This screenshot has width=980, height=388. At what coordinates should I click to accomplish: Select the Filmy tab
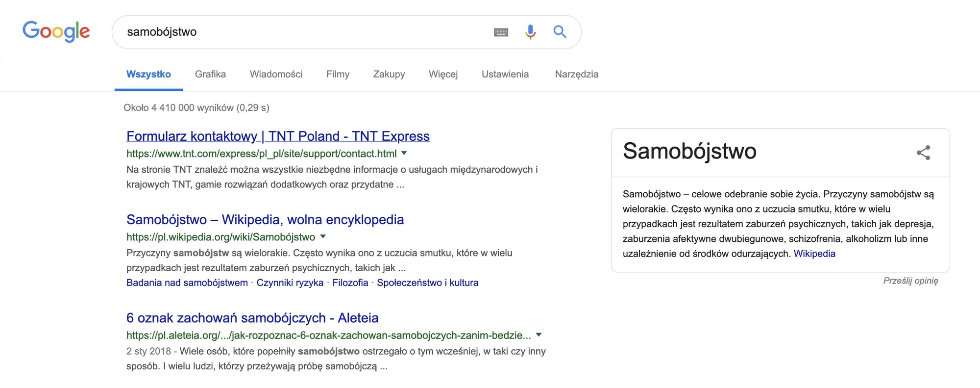click(x=338, y=74)
